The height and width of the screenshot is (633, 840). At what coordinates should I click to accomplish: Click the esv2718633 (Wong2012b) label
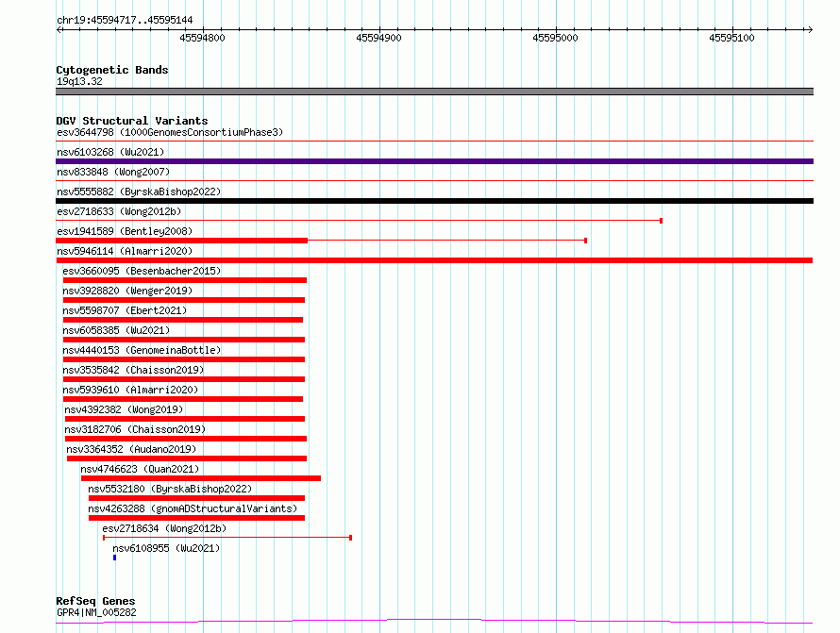coord(119,211)
